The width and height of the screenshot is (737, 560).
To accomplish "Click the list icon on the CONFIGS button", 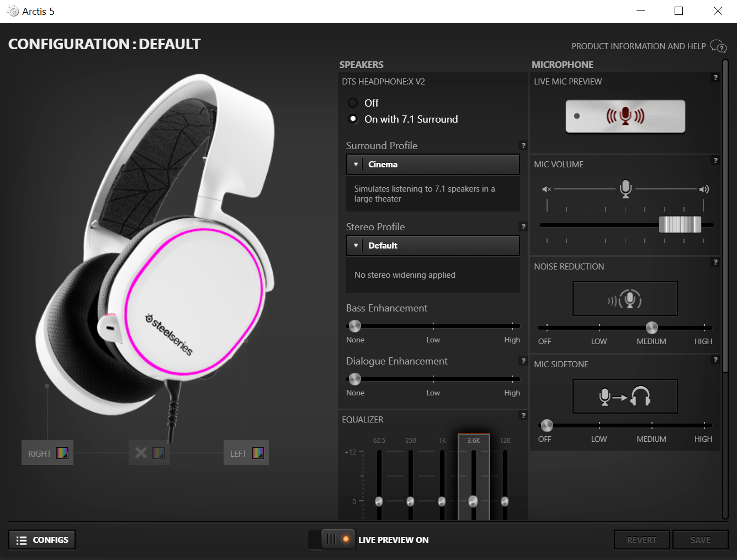I will 22,540.
